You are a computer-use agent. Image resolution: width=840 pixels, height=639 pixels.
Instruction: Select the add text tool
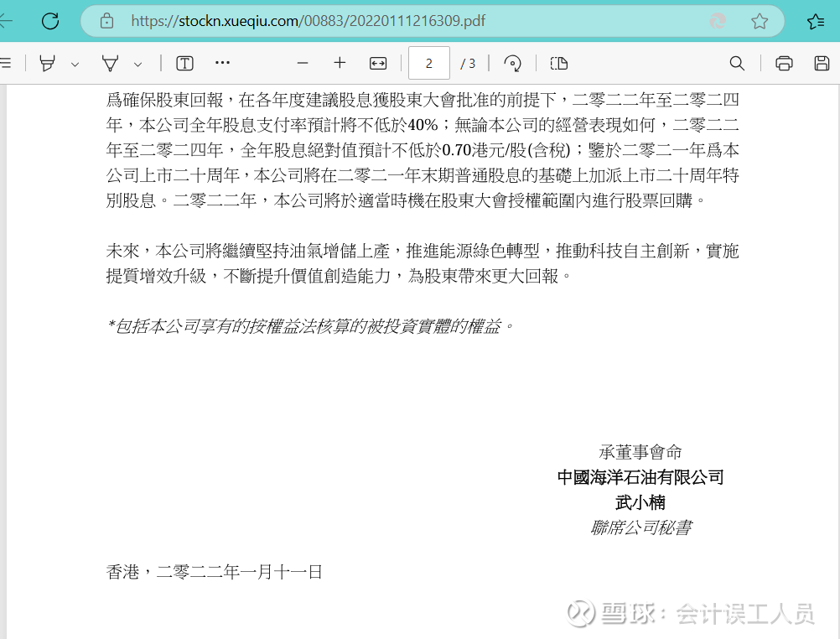pos(184,63)
